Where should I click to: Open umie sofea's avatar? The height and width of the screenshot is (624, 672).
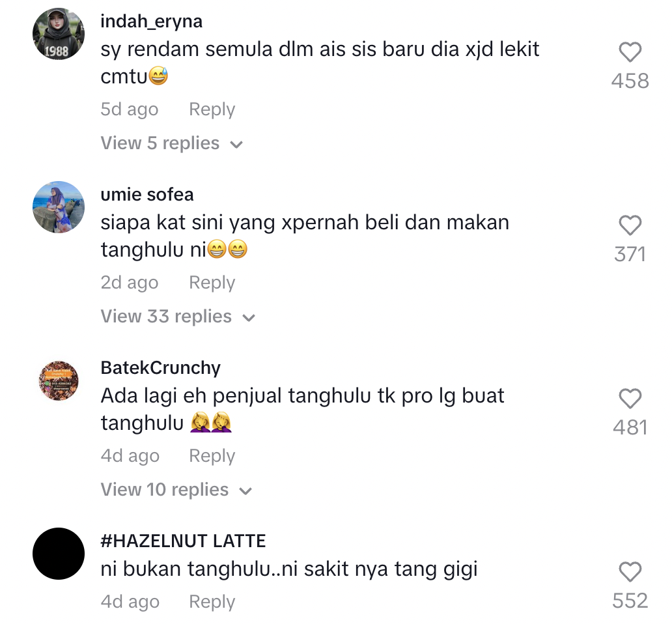pyautogui.click(x=59, y=207)
